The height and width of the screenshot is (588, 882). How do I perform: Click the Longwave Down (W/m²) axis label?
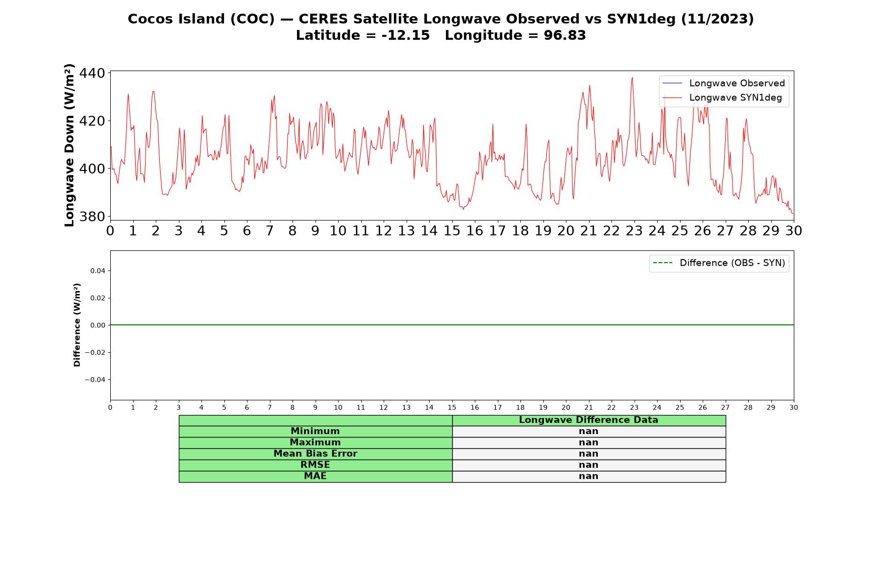(x=70, y=145)
